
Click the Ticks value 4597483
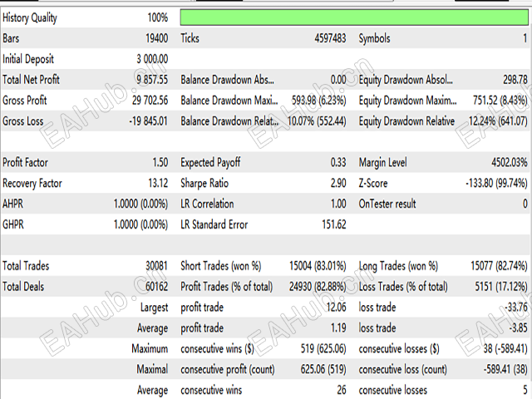[x=330, y=38]
